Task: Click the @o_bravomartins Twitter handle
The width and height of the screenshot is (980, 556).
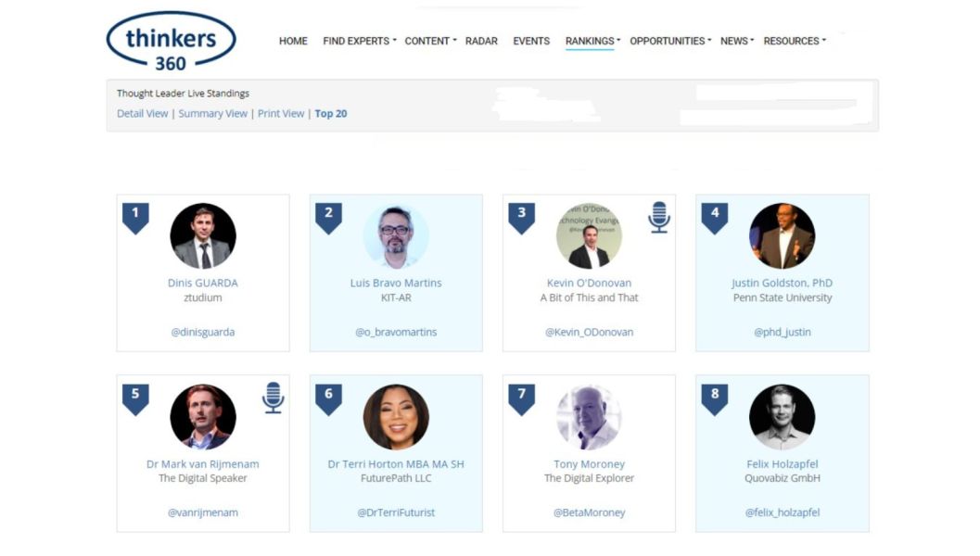Action: pyautogui.click(x=396, y=332)
